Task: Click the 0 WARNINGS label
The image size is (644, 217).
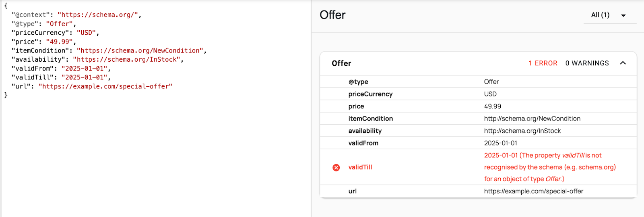Action: pos(587,63)
